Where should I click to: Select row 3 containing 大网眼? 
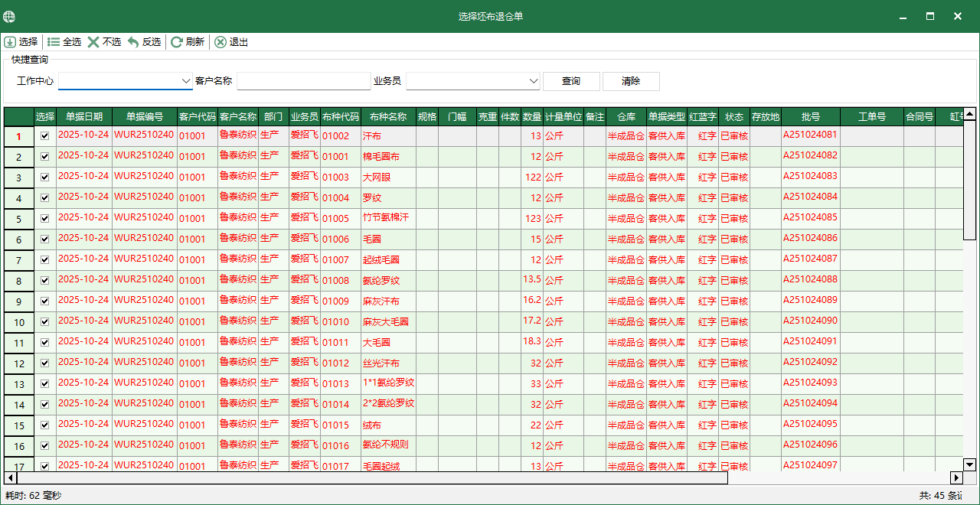pos(377,176)
